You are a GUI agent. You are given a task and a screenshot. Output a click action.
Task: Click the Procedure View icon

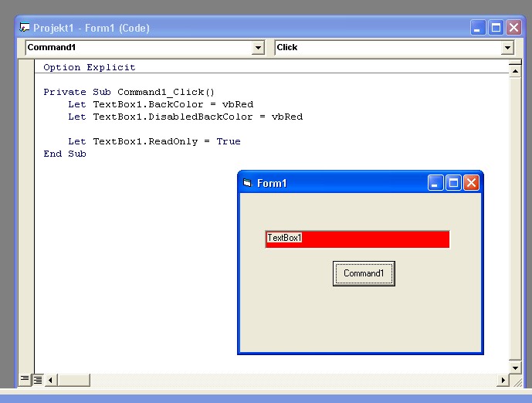(x=25, y=379)
